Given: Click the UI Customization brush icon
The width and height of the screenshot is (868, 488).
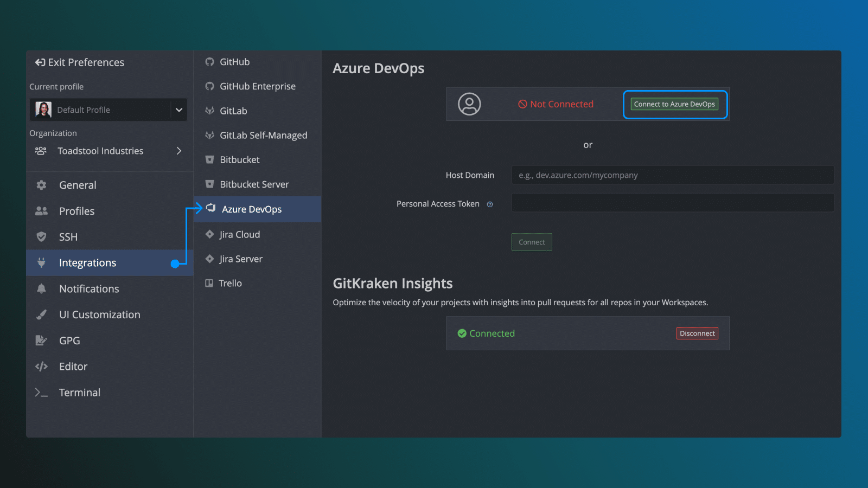Looking at the screenshot, I should 41,314.
